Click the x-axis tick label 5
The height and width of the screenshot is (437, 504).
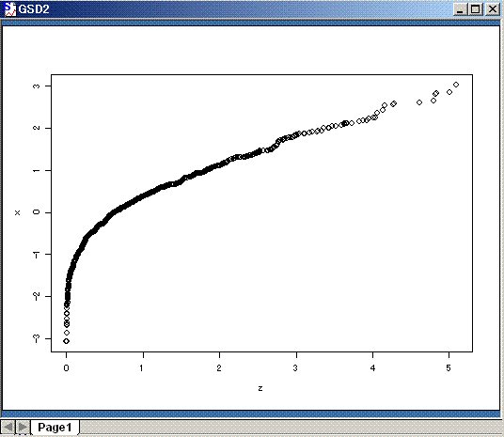click(449, 367)
